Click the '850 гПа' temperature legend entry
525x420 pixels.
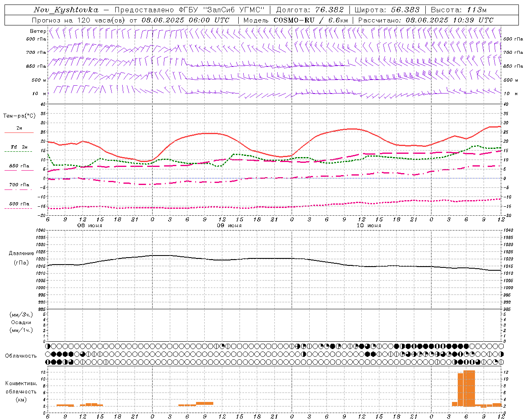point(19,166)
